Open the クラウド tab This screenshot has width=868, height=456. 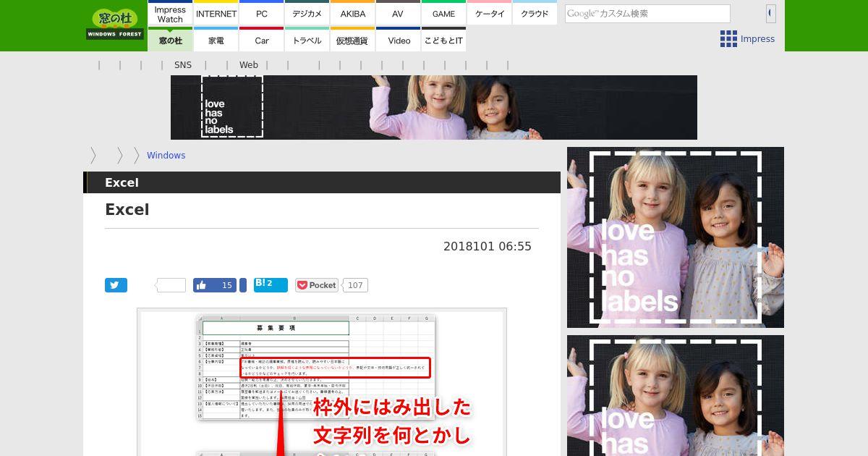tap(535, 14)
